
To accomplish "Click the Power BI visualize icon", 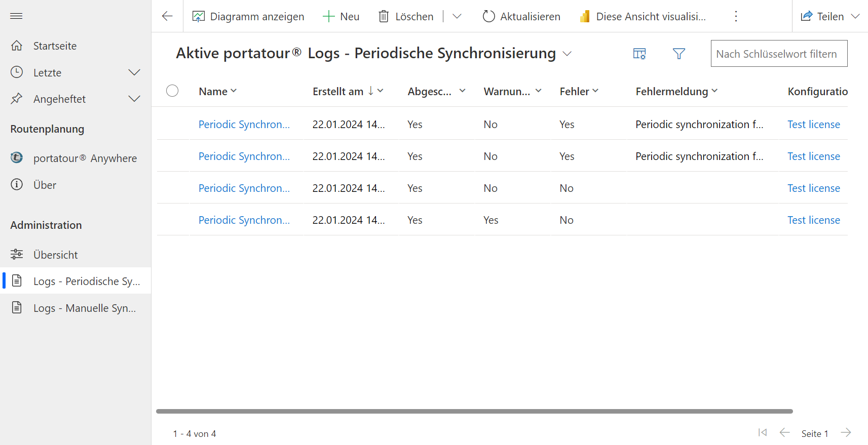I will click(x=585, y=16).
